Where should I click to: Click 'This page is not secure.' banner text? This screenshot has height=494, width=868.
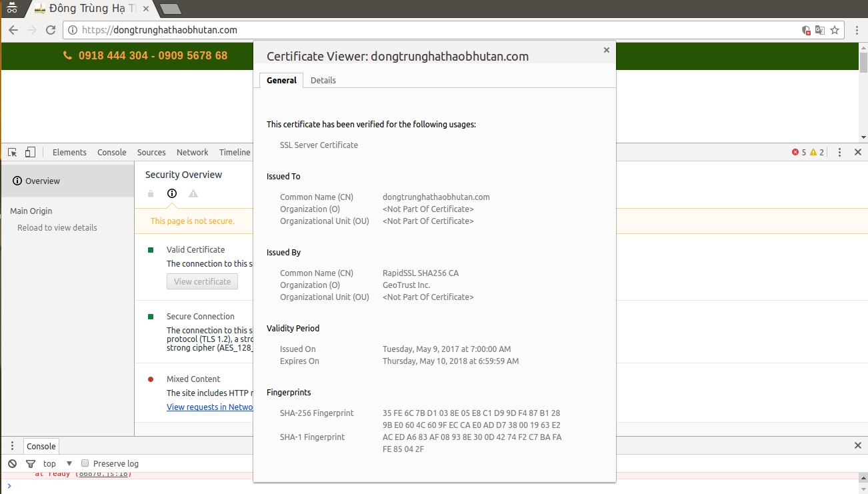pos(192,221)
